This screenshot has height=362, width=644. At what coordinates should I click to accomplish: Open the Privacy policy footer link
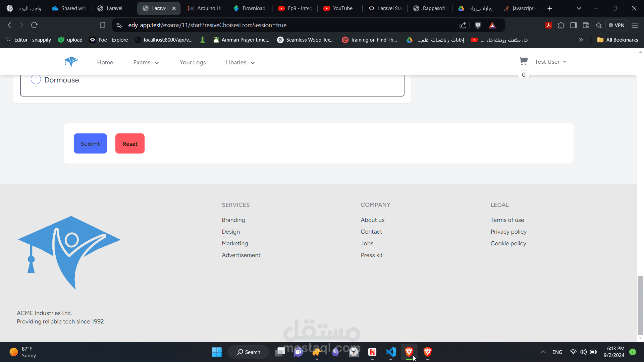pyautogui.click(x=508, y=232)
